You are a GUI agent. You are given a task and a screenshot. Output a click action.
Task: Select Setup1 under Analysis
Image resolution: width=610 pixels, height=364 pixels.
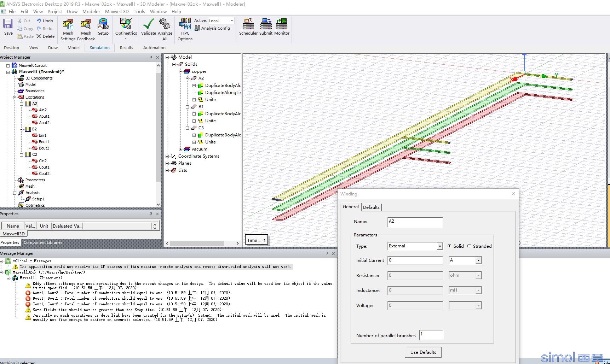(x=38, y=199)
